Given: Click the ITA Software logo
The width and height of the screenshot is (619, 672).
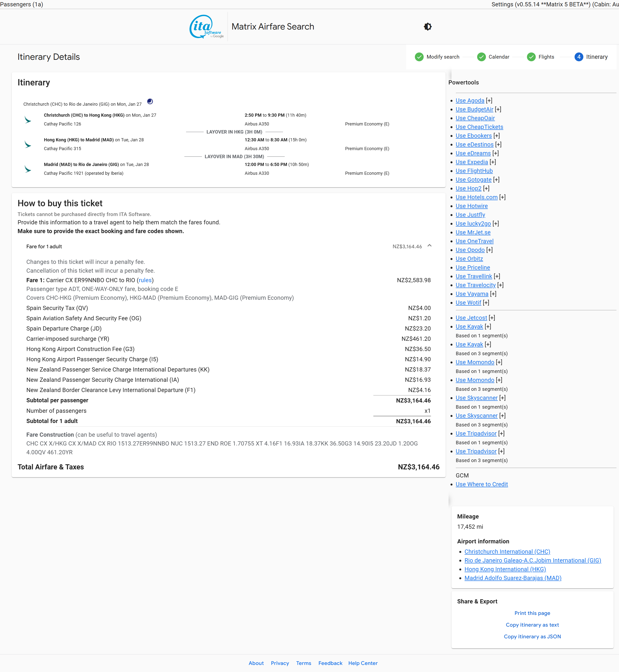Looking at the screenshot, I should point(206,27).
